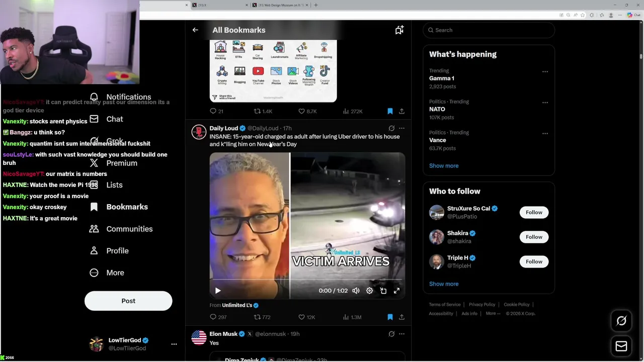Open Cookie Policy link
The height and width of the screenshot is (362, 644).
pos(517,305)
